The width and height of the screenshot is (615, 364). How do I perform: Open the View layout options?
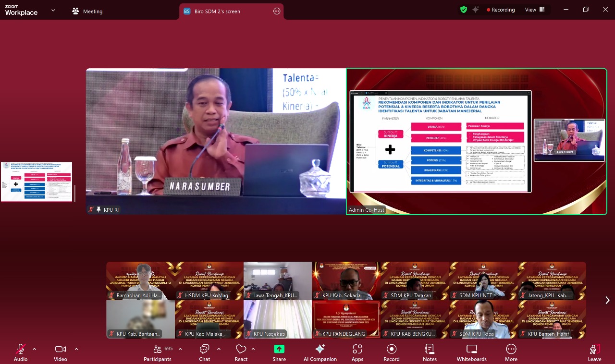pos(535,10)
